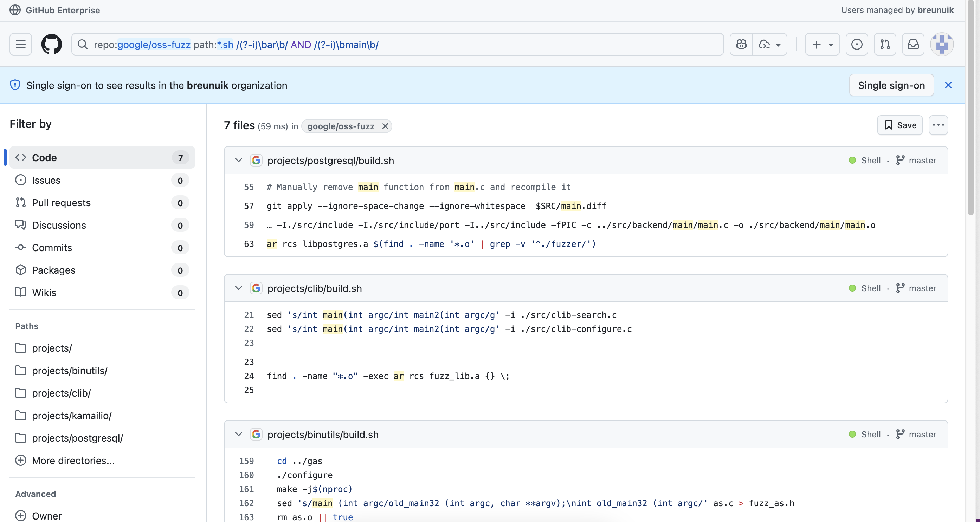980x522 pixels.
Task: Click the three-dots more options button
Action: pyautogui.click(x=938, y=125)
